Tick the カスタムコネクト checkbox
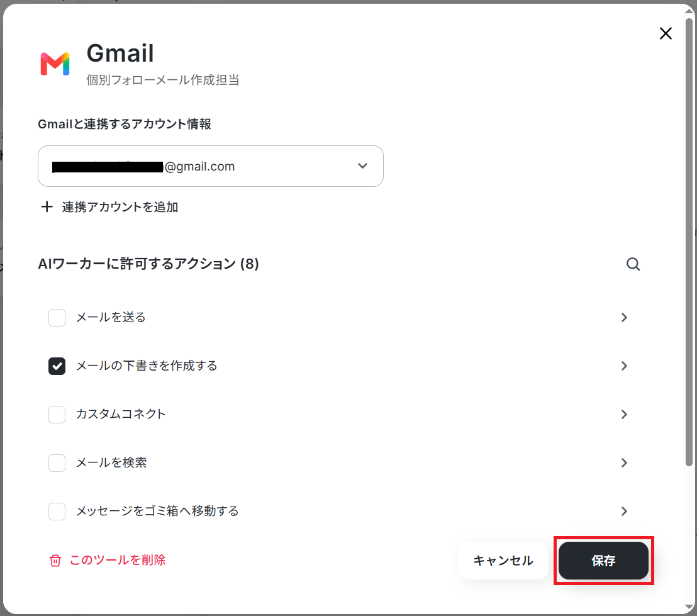 (x=57, y=415)
